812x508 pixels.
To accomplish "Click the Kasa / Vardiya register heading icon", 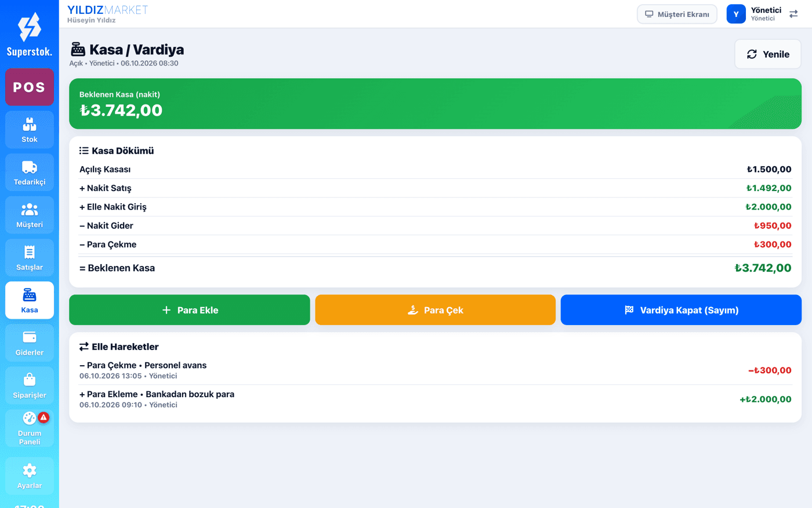I will 78,49.
